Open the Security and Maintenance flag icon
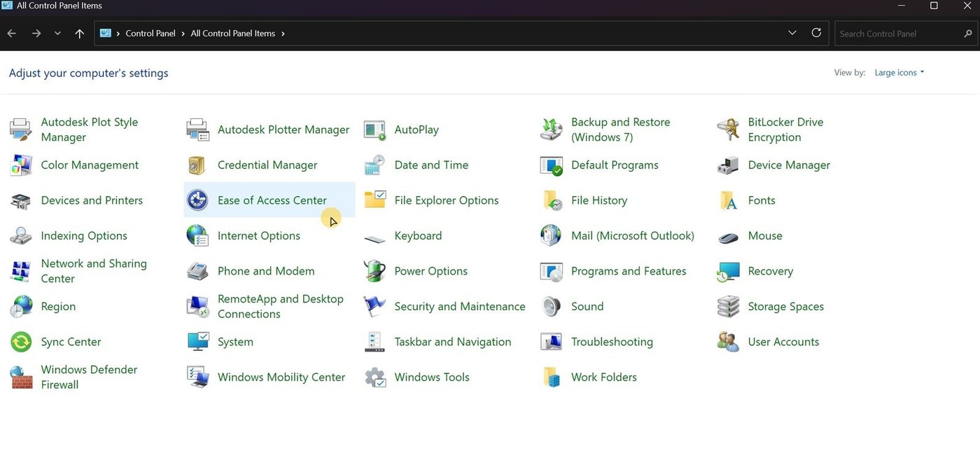Image resolution: width=980 pixels, height=472 pixels. click(374, 307)
